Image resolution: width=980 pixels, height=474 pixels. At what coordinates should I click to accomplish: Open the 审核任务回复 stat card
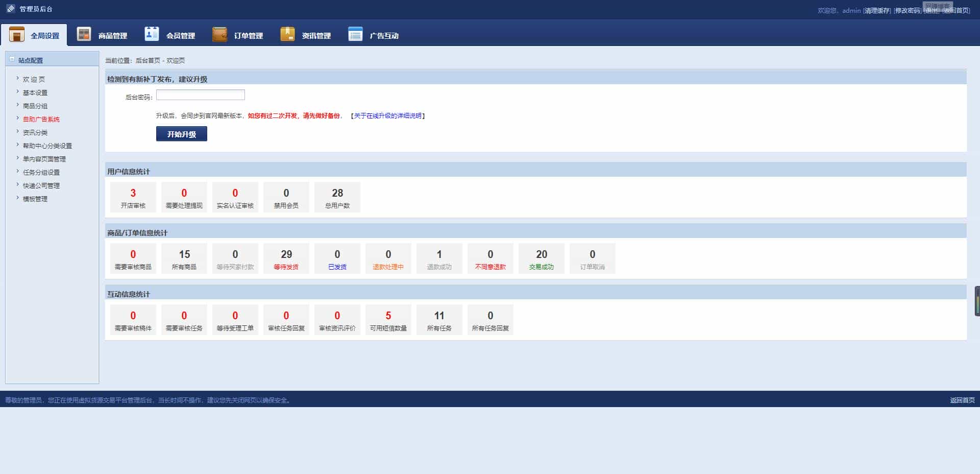(x=286, y=320)
